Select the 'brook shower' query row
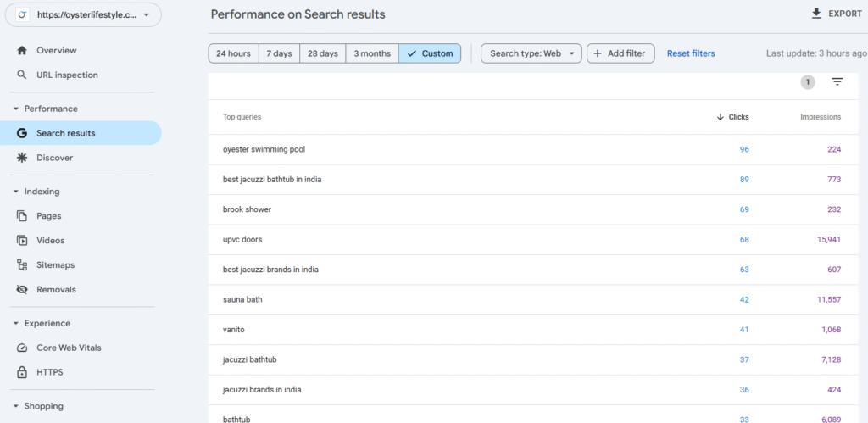This screenshot has height=423, width=868. click(535, 209)
